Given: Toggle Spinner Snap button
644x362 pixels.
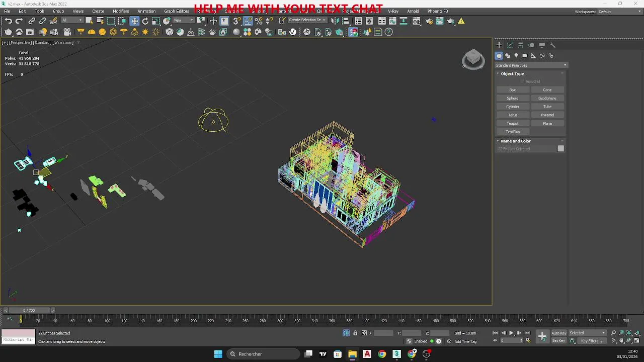Looking at the screenshot, I should tap(269, 21).
